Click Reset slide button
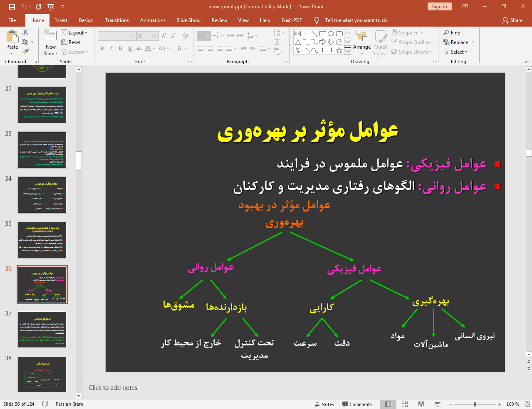 tap(71, 42)
